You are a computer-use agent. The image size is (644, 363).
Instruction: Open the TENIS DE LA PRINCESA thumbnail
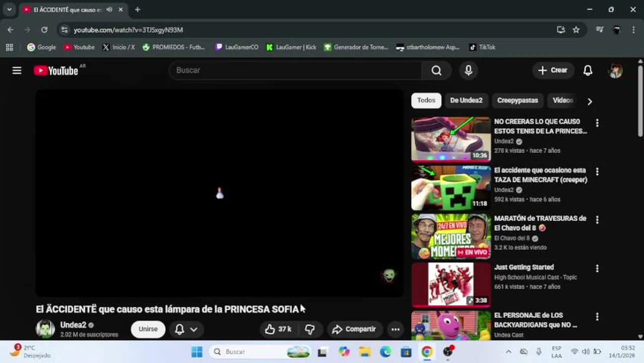(x=451, y=139)
